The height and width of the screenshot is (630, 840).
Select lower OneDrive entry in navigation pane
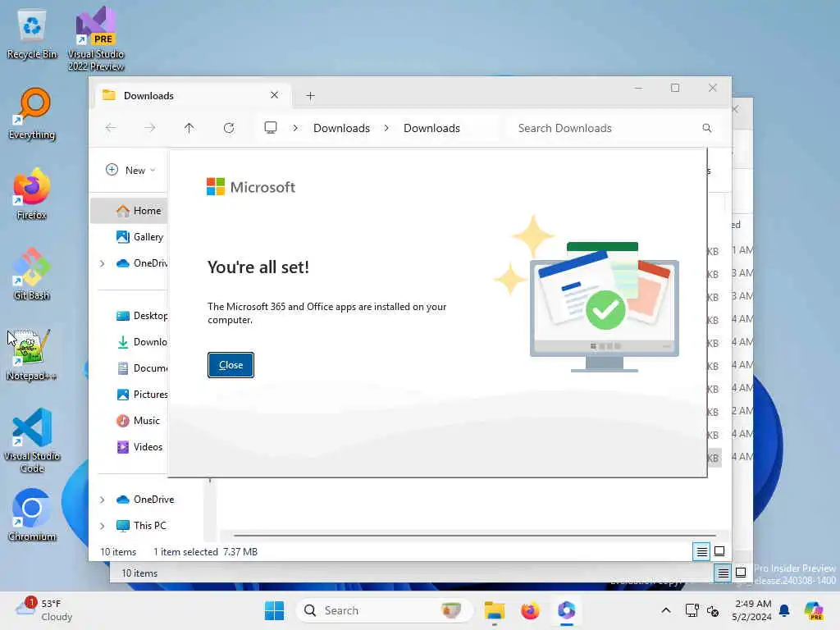145,500
